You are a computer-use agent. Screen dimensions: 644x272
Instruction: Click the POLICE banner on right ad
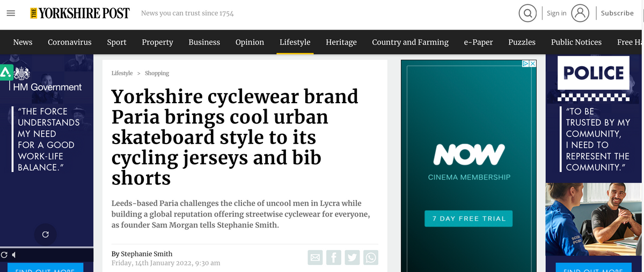(594, 73)
